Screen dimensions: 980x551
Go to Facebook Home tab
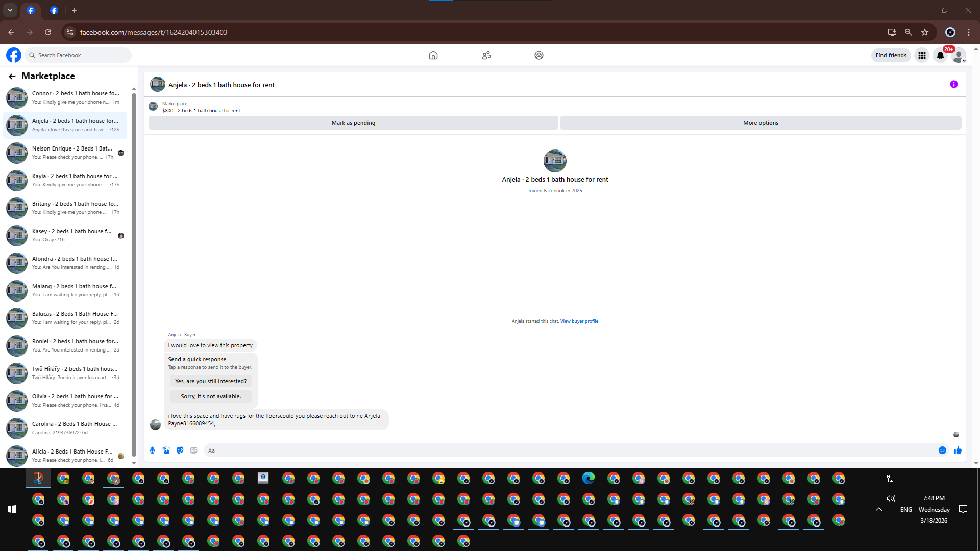[433, 55]
